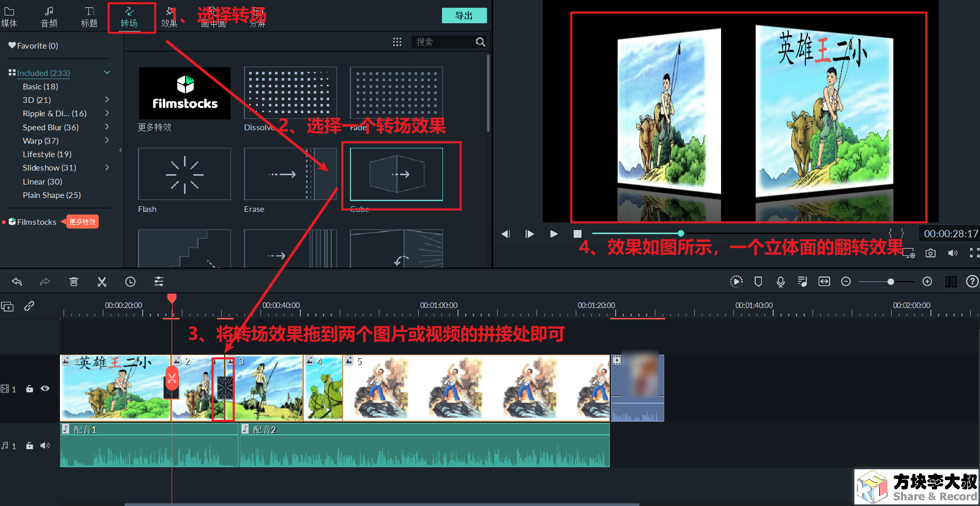The image size is (980, 506).
Task: Click the add track icon
Action: pos(7,306)
